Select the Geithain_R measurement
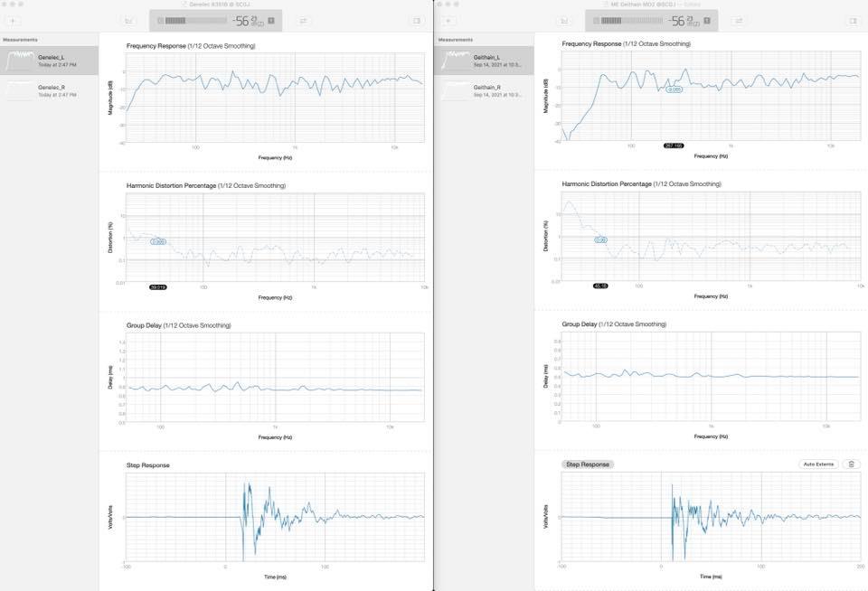 pyautogui.click(x=485, y=90)
